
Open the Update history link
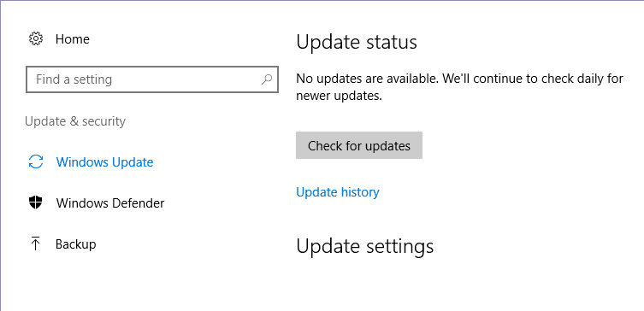pos(338,192)
